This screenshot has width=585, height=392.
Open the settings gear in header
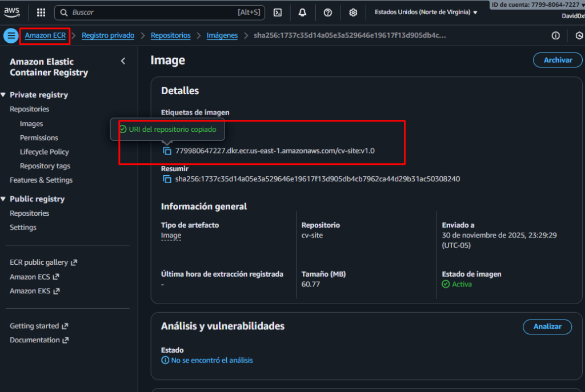click(x=353, y=12)
